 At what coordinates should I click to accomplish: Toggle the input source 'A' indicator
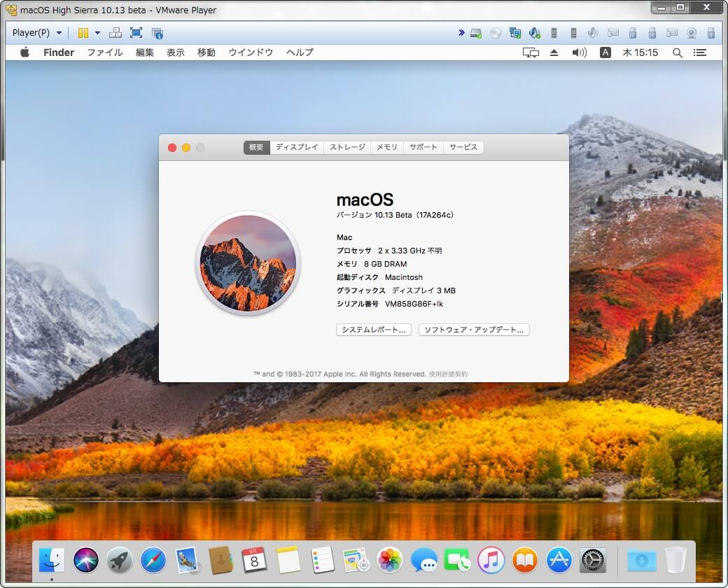pos(605,52)
